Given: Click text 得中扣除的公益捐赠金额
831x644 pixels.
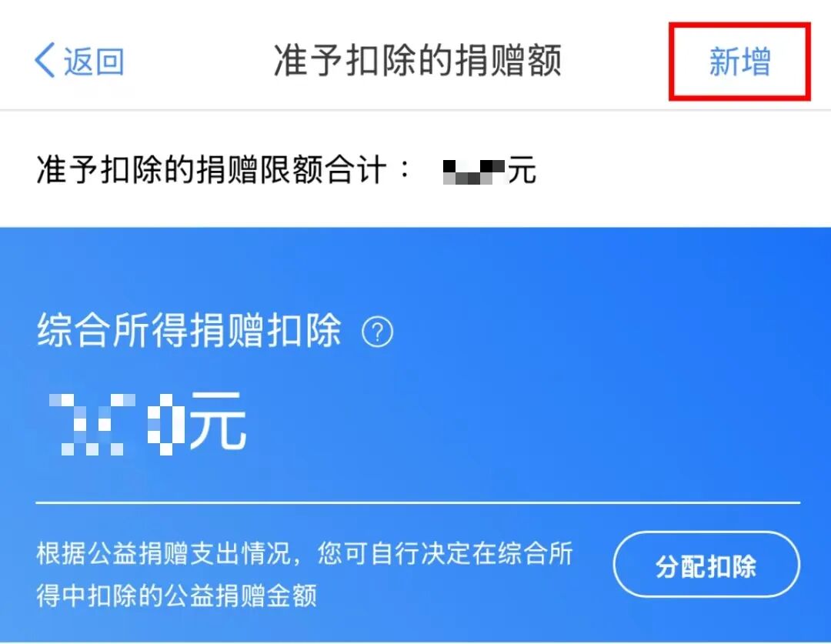Looking at the screenshot, I should (176, 596).
